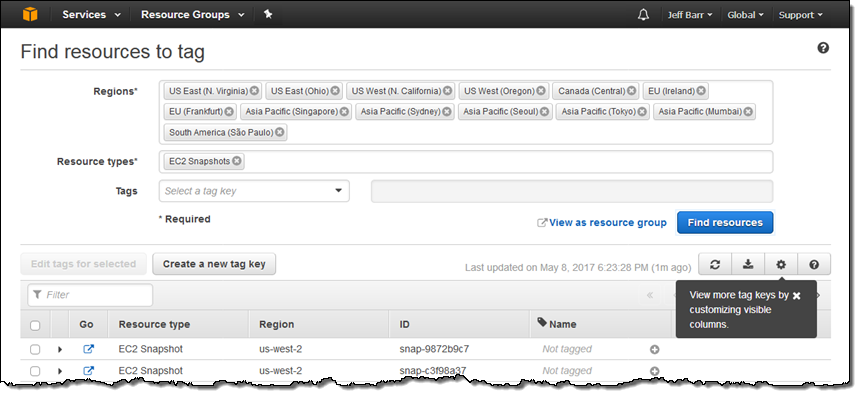Open the Global region menu
Screen dimensions: 860x396
click(745, 15)
